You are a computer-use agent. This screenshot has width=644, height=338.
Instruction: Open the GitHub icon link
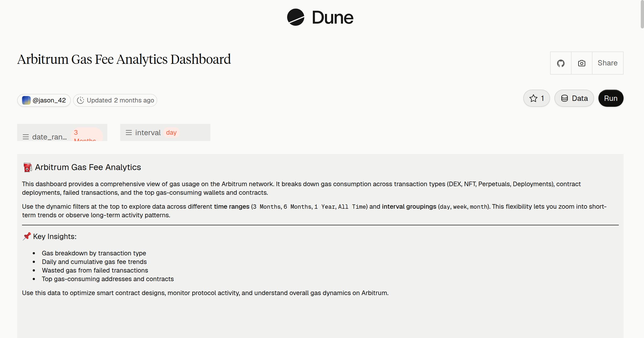coord(561,63)
